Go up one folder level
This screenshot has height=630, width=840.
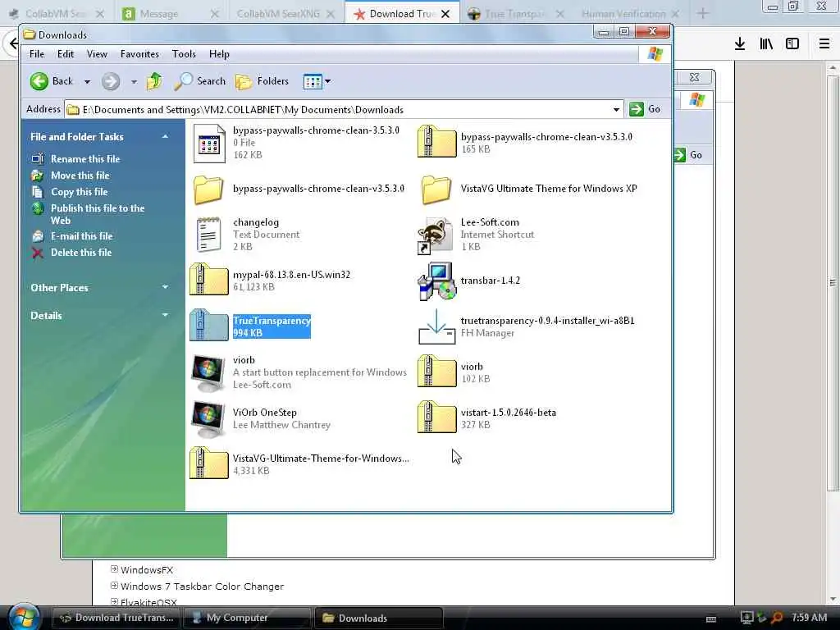(155, 81)
